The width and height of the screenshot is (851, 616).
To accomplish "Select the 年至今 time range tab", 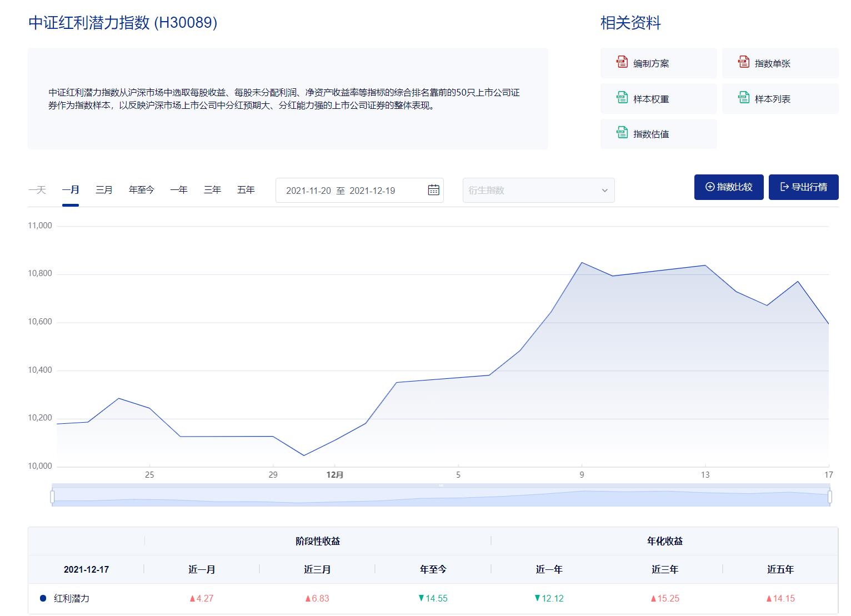I will 141,190.
